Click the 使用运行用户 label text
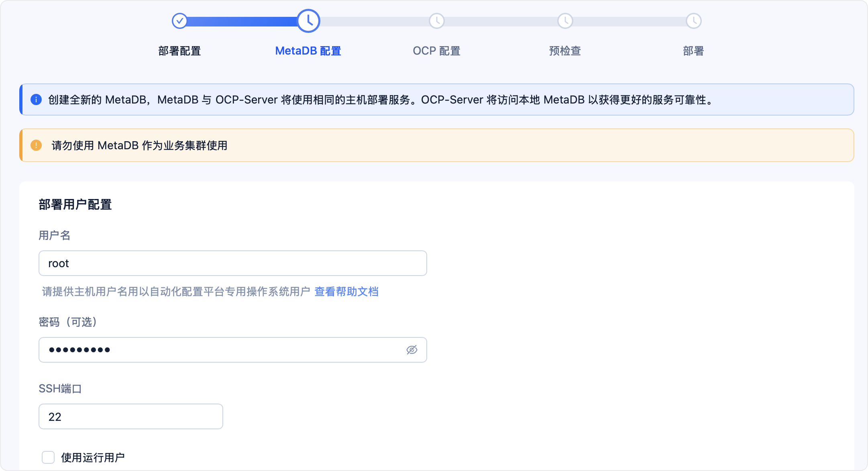 pos(93,457)
